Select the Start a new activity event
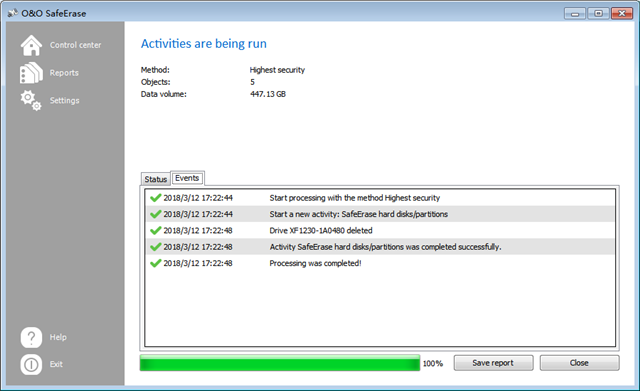 [380, 214]
